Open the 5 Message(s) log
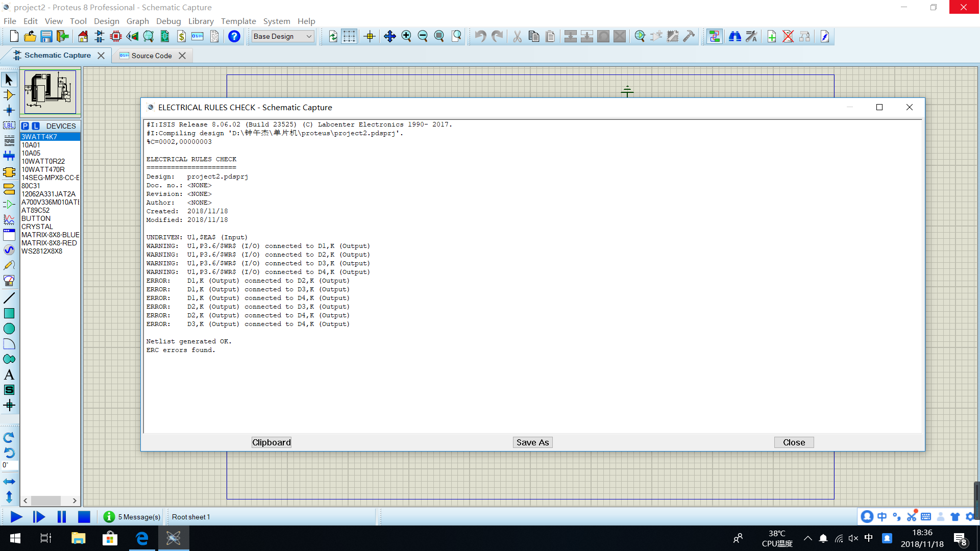Image resolution: width=980 pixels, height=551 pixels. pyautogui.click(x=132, y=517)
